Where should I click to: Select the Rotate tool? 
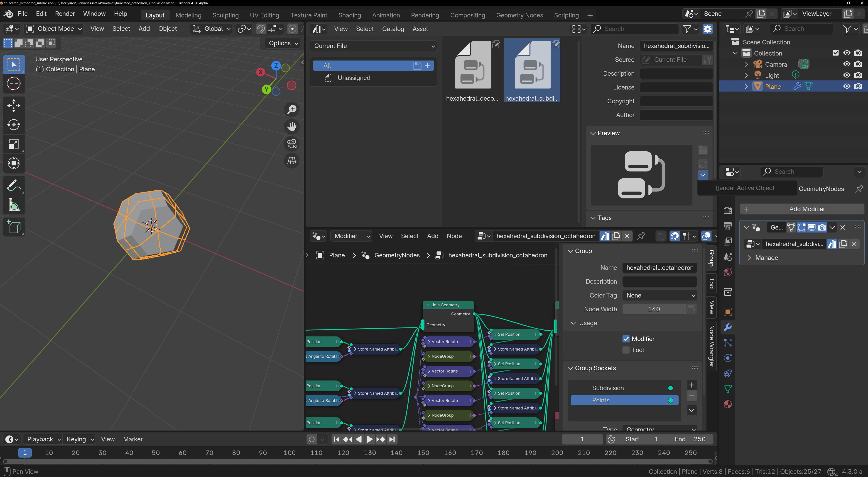pyautogui.click(x=14, y=125)
